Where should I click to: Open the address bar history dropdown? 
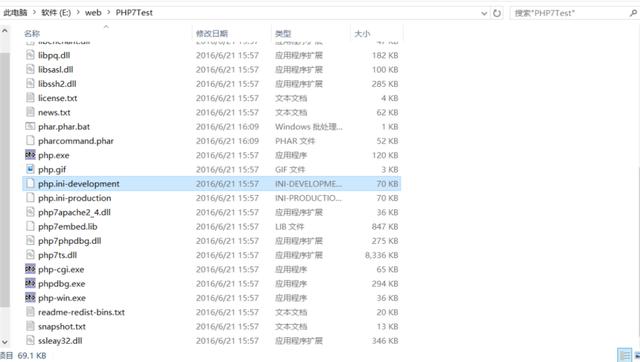coord(484,13)
